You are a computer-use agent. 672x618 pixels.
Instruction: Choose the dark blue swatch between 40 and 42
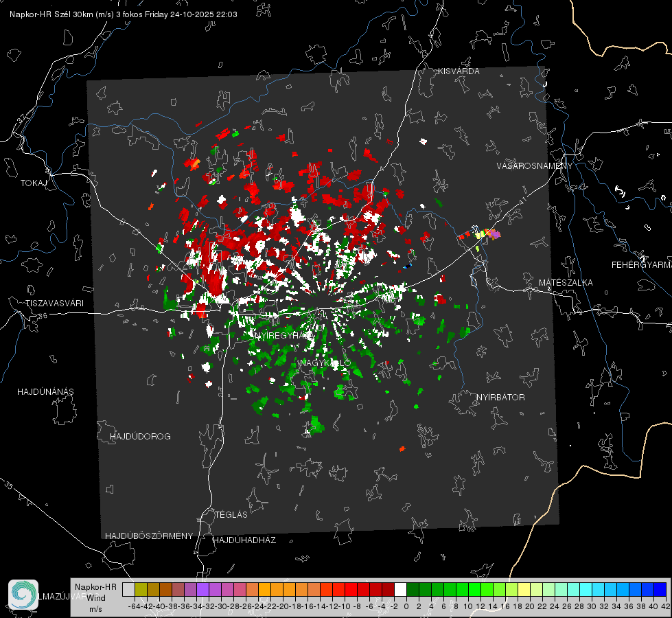[660, 589]
